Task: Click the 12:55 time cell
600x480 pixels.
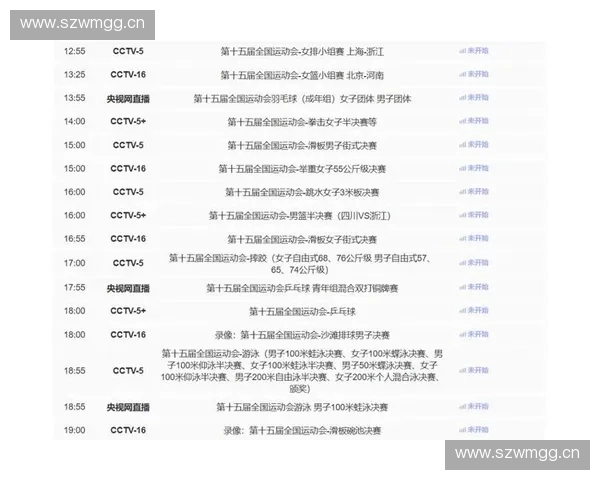Action: (75, 51)
